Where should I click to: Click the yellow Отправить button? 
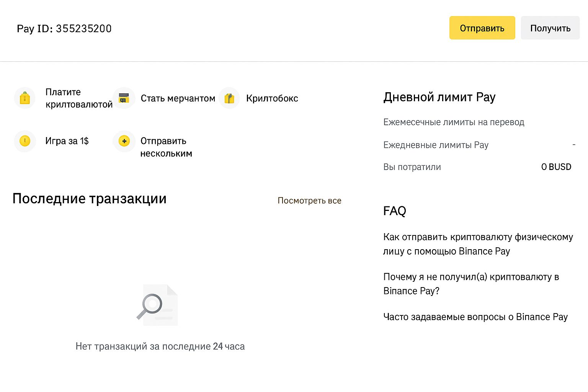click(482, 28)
